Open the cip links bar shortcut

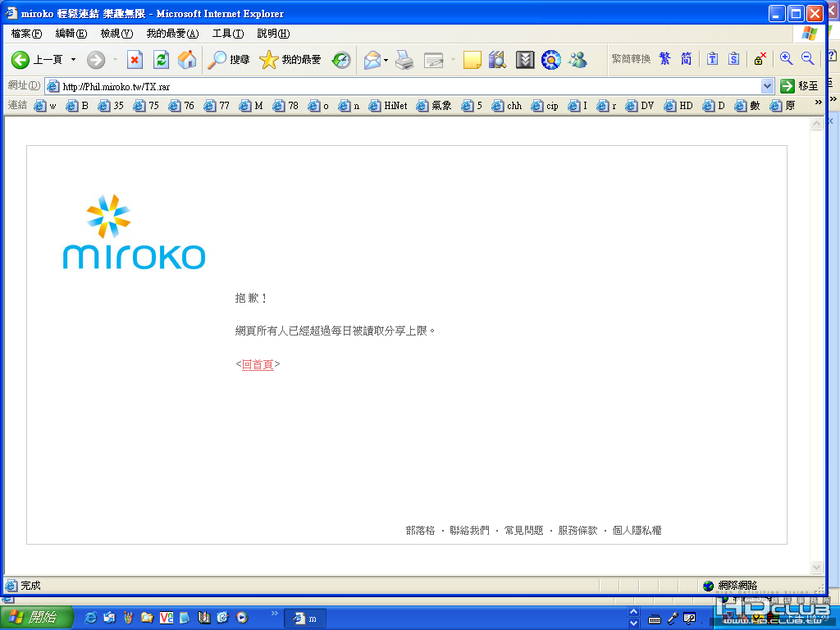tap(545, 106)
